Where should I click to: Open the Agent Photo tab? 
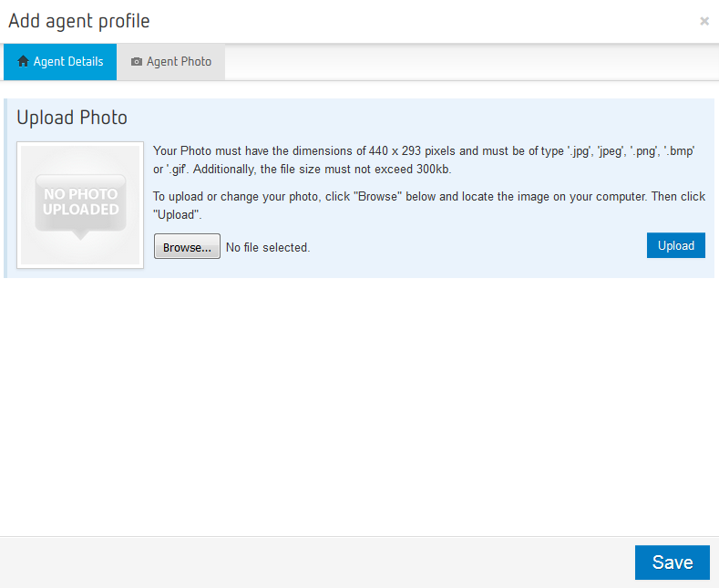pyautogui.click(x=171, y=62)
